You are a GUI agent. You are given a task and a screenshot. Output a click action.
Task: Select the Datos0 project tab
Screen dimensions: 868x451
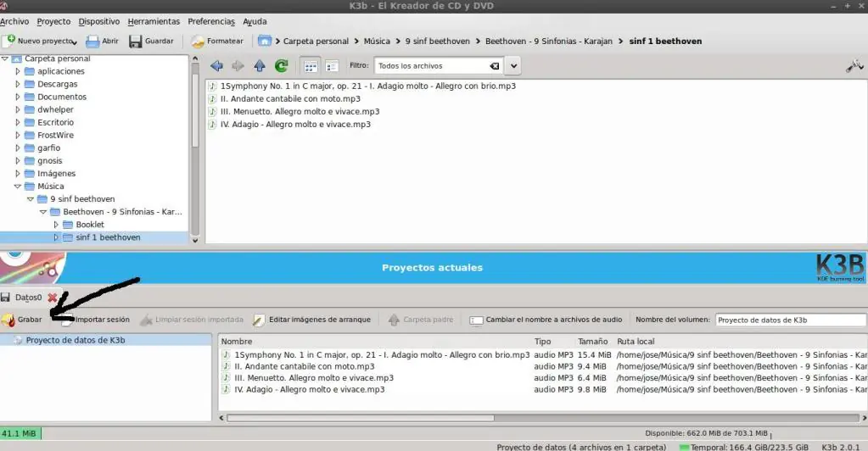[x=28, y=298]
